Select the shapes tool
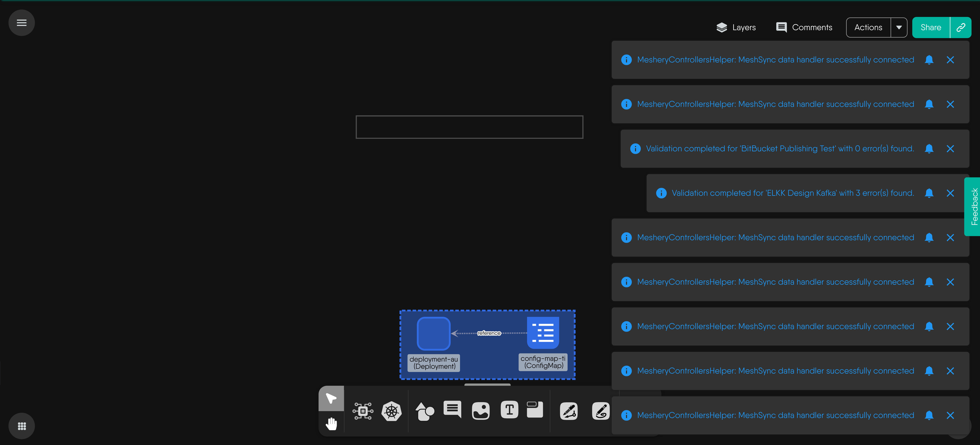Screen dimensions: 980x445 point(425,411)
